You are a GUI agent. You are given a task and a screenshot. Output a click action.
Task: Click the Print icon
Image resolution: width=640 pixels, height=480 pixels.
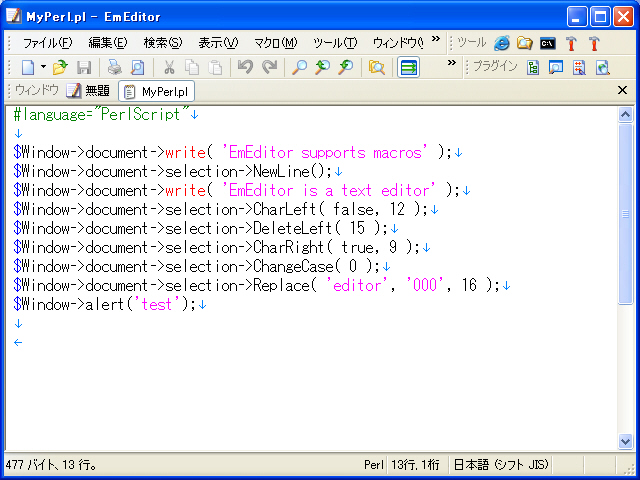(x=115, y=67)
